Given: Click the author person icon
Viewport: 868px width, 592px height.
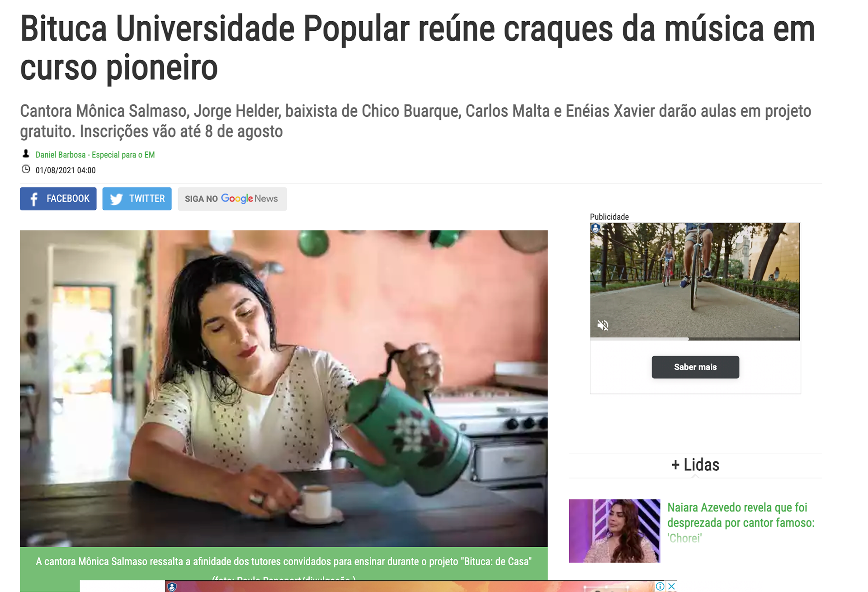Looking at the screenshot, I should pos(26,154).
